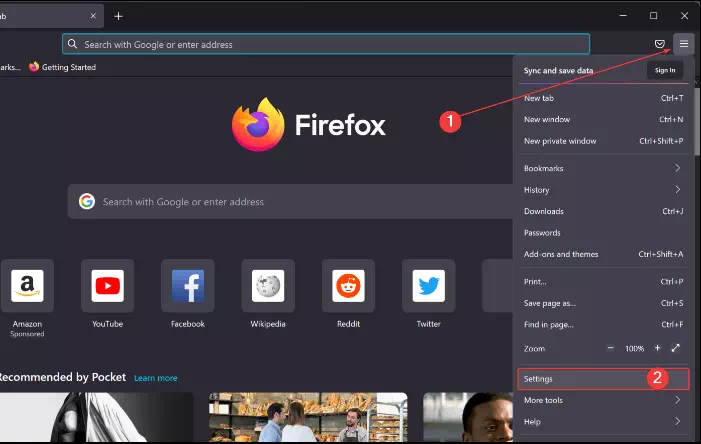The width and height of the screenshot is (701, 444).
Task: Click the page's Google search field
Action: point(291,202)
